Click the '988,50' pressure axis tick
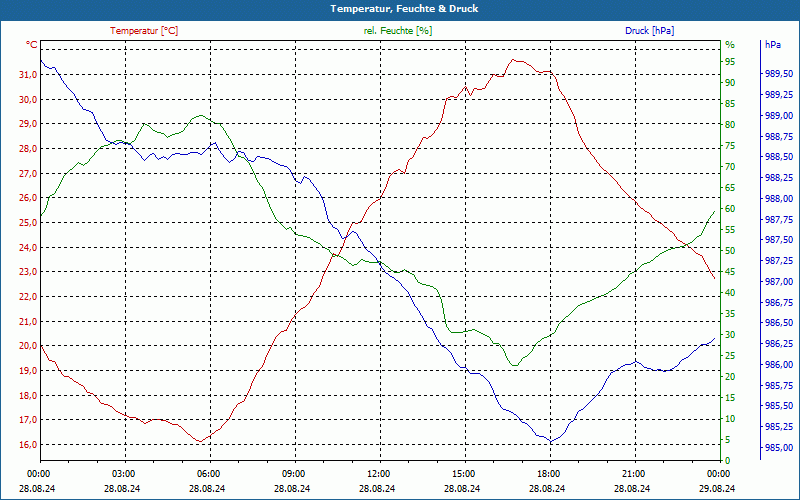 (x=779, y=157)
